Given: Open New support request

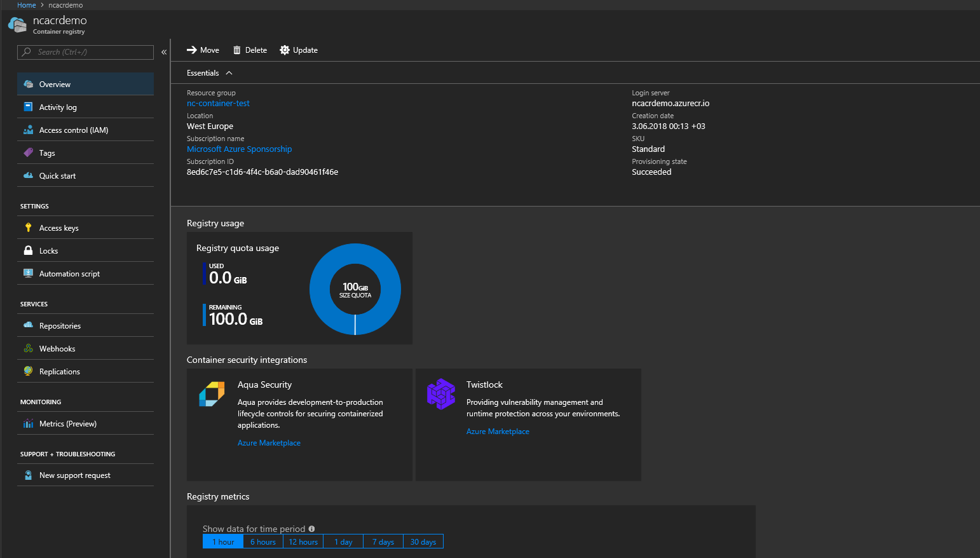Looking at the screenshot, I should coord(85,475).
